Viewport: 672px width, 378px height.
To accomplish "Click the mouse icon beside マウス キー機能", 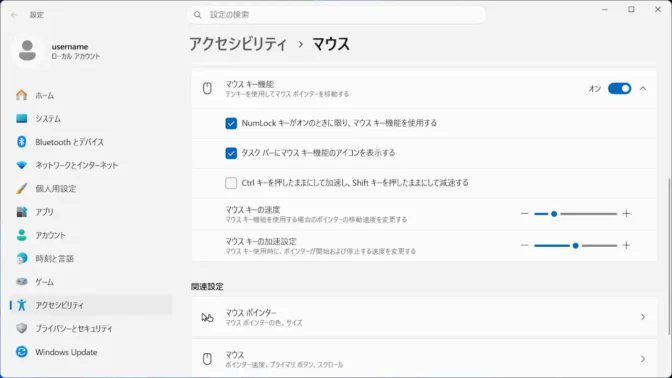I will point(207,88).
